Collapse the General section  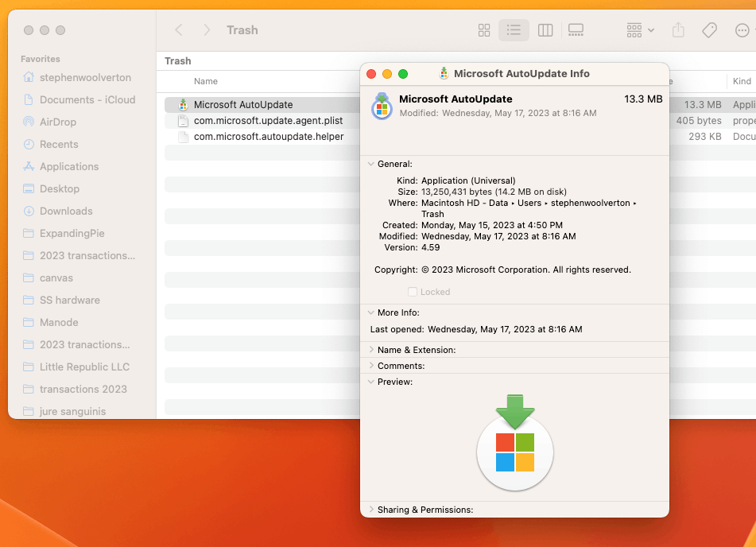(370, 164)
